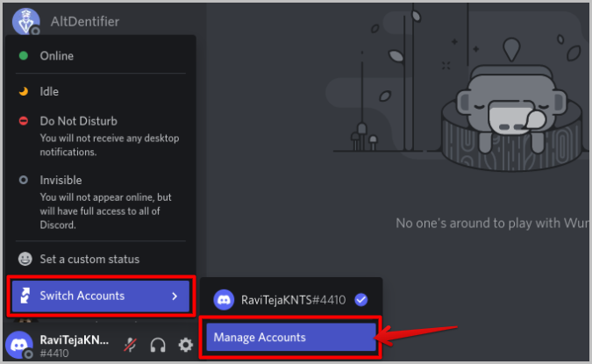Click the Manage Accounts button
The image size is (592, 364).
click(x=290, y=337)
